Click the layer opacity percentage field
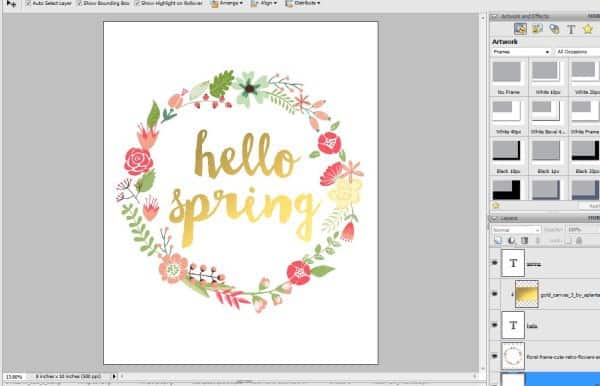Screen dimensions: 600x386 [x=582, y=230]
